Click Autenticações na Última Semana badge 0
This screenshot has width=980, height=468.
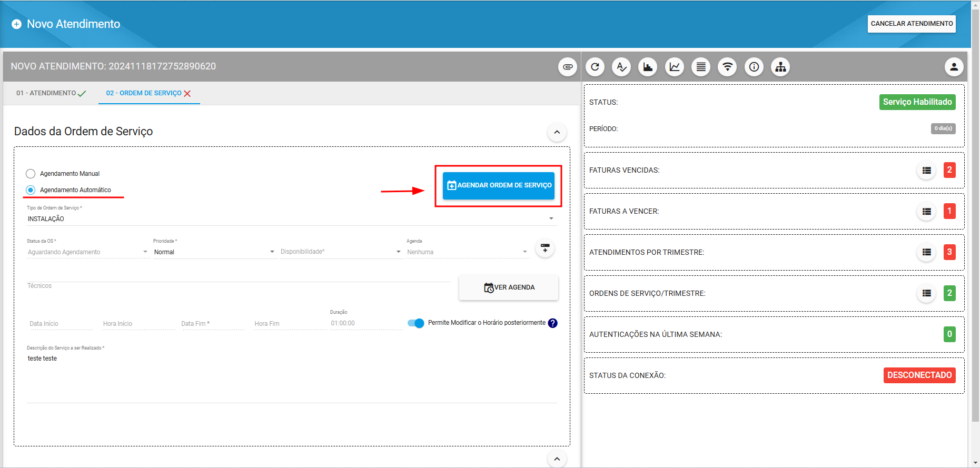coord(949,334)
